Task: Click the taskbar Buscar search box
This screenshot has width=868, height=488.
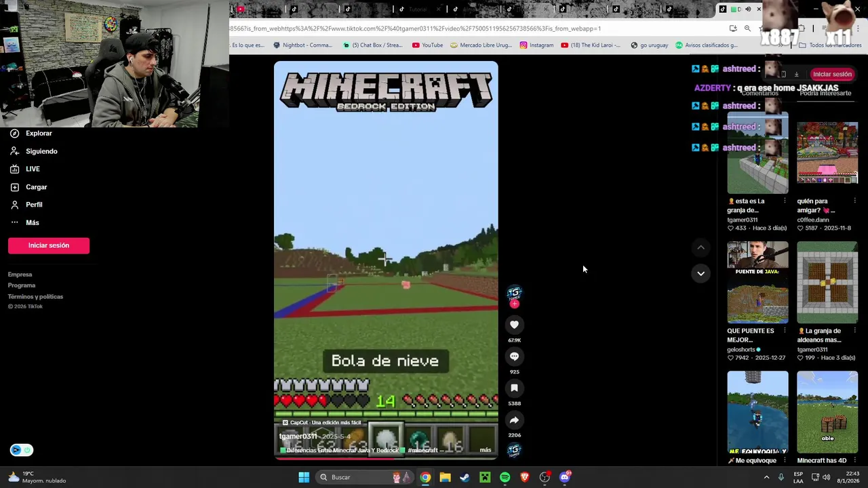Action: click(x=365, y=477)
